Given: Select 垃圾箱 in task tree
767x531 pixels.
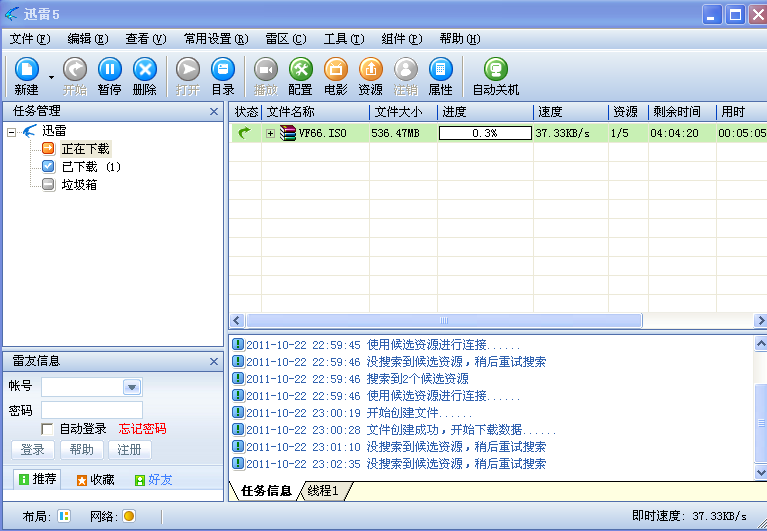Looking at the screenshot, I should pos(79,185).
